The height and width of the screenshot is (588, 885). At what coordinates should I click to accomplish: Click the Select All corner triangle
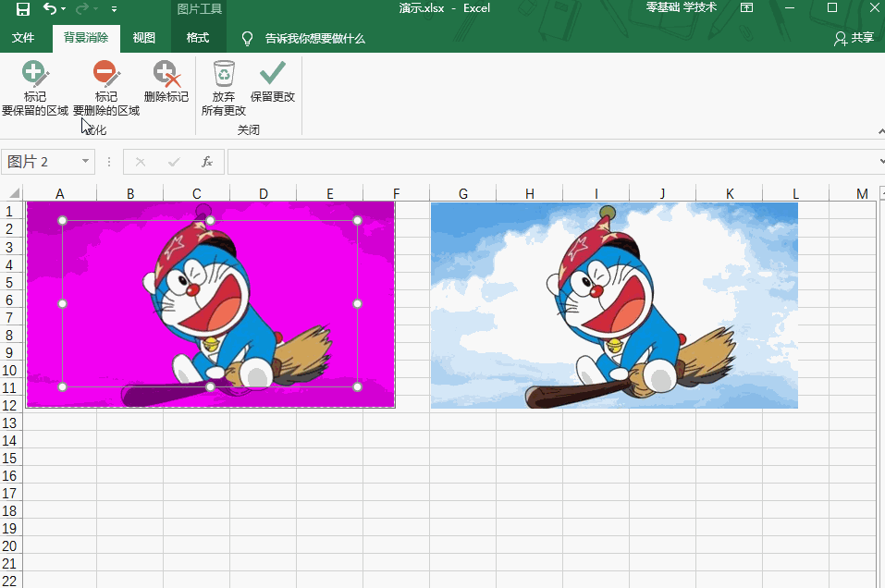click(x=14, y=193)
